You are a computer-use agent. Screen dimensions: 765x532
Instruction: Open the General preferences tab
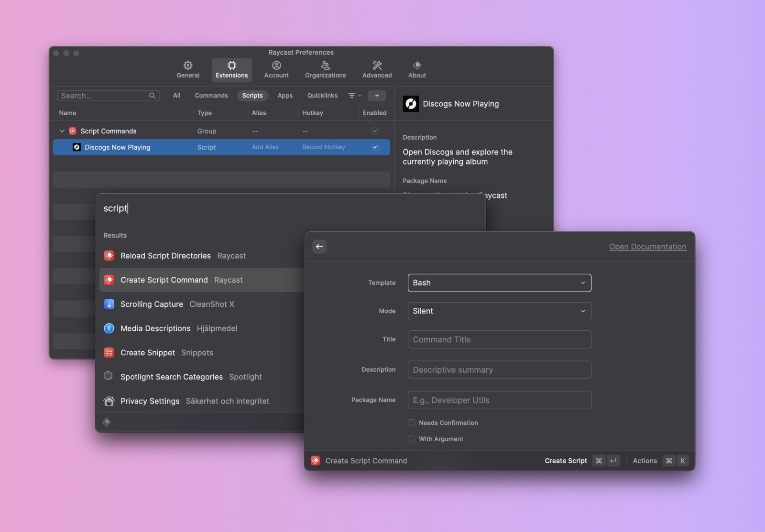(188, 70)
